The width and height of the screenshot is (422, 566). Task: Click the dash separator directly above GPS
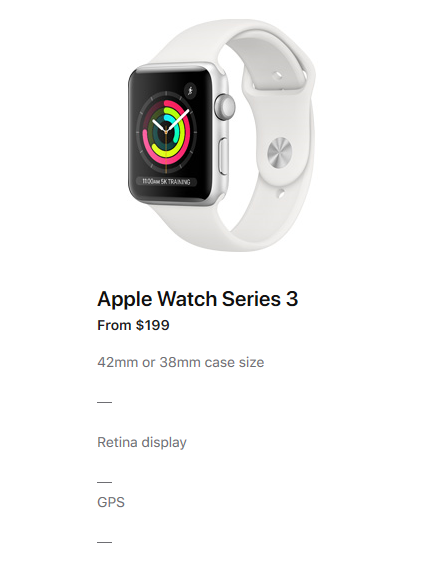104,482
